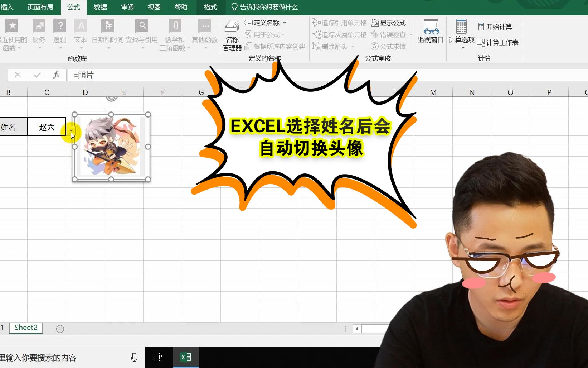Expand the 定义名称 dropdown arrow
The width and height of the screenshot is (588, 368).
coord(285,23)
